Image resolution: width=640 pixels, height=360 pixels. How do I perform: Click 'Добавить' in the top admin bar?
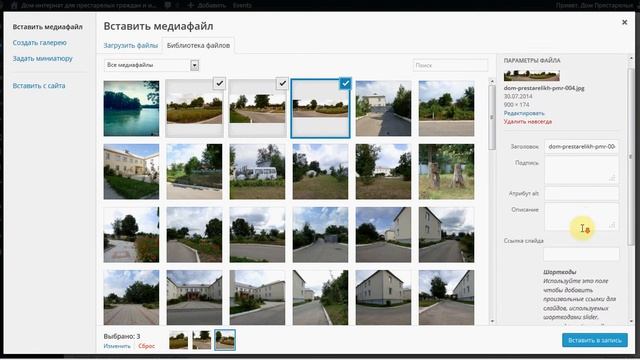[207, 5]
